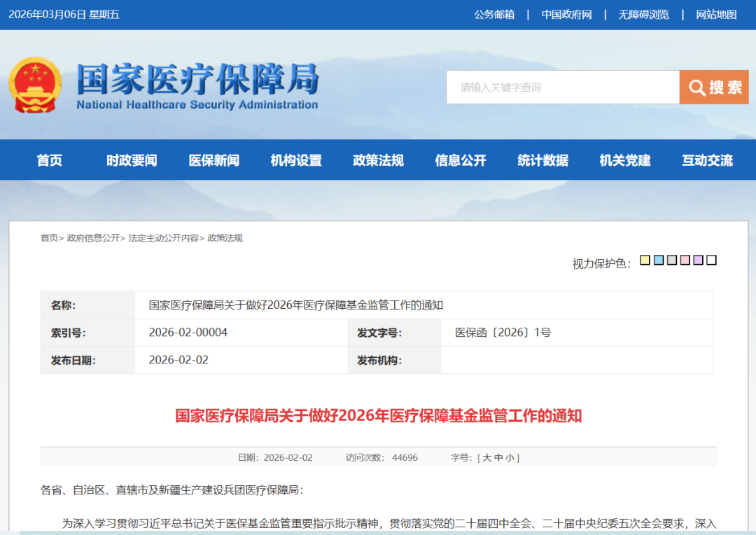Select the pink eye-protection color swatch

tap(685, 260)
